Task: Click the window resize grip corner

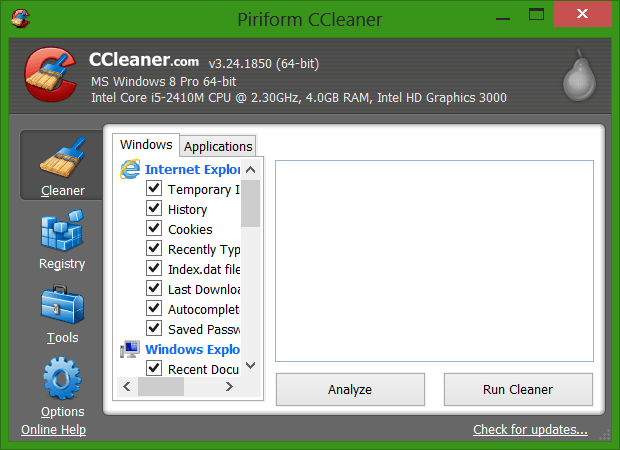Action: pyautogui.click(x=605, y=435)
